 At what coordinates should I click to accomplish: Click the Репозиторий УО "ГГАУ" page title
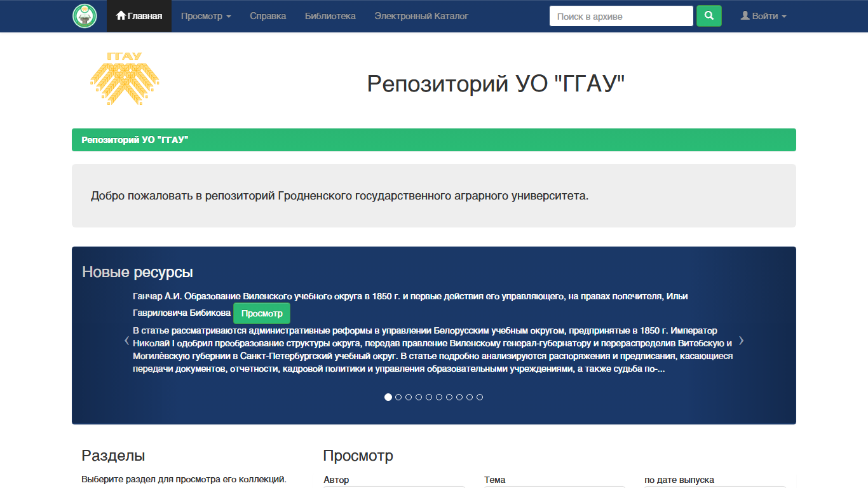[x=496, y=84]
